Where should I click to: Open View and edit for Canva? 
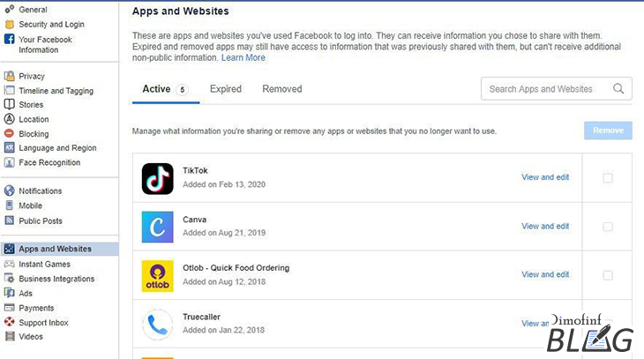click(x=545, y=226)
